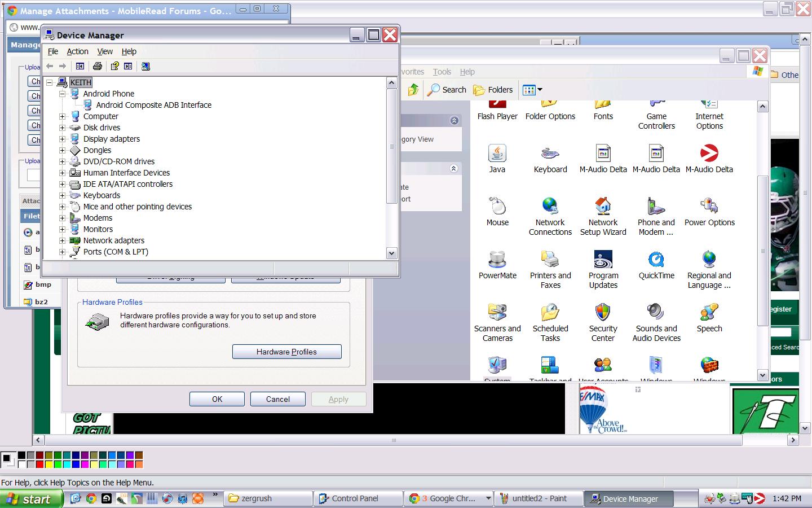This screenshot has height=508, width=812.
Task: Open the Speech control panel icon
Action: pos(709,318)
